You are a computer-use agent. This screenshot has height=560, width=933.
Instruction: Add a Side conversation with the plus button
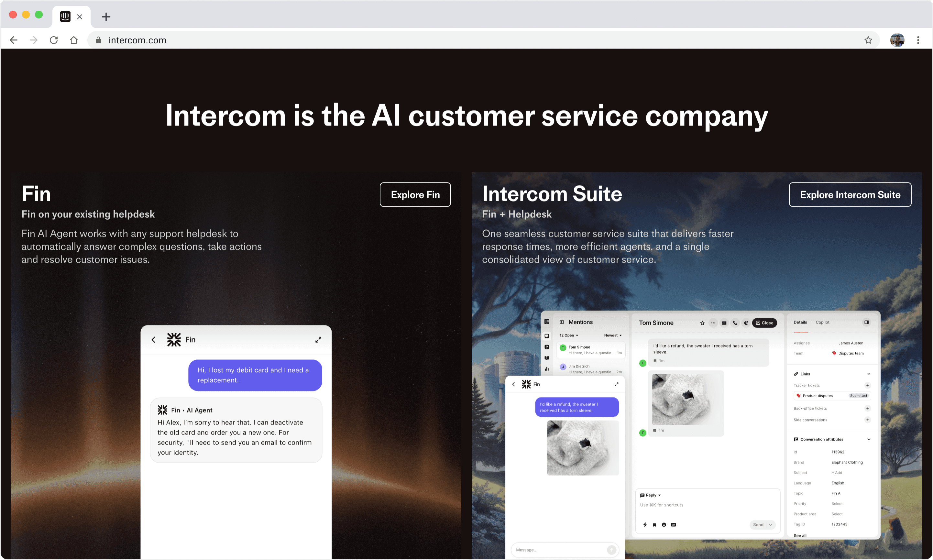868,420
